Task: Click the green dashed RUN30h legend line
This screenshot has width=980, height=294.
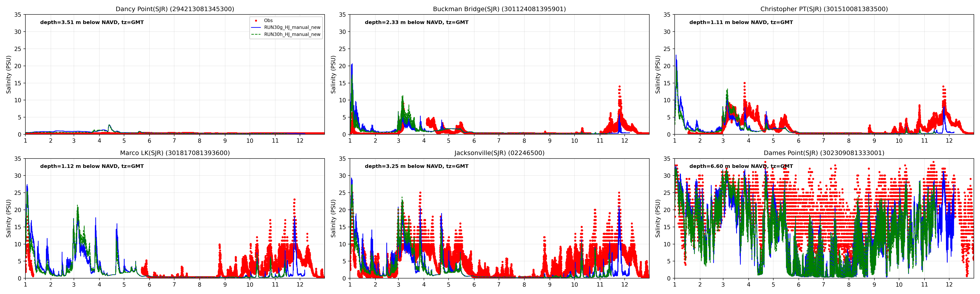Action: (x=256, y=34)
